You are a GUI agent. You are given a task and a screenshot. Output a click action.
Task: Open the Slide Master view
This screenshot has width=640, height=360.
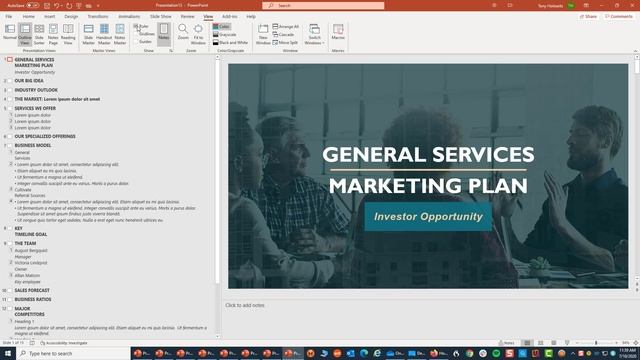tap(89, 34)
